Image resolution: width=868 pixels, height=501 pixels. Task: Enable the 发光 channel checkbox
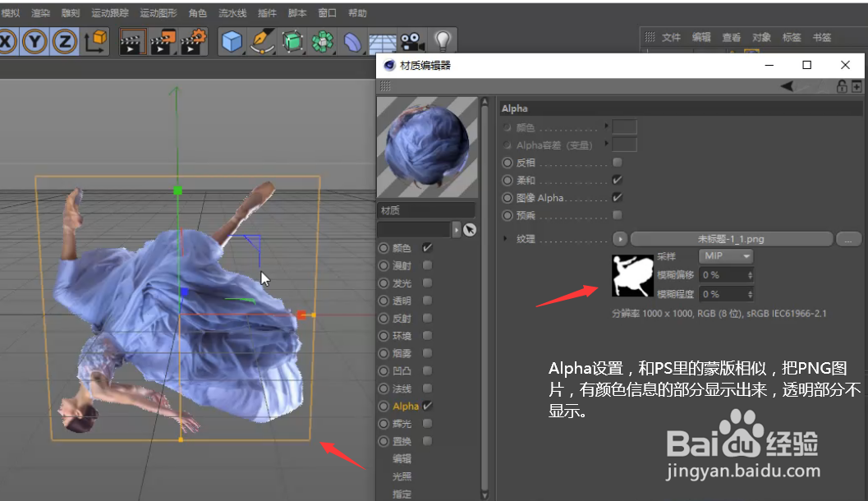coord(427,283)
